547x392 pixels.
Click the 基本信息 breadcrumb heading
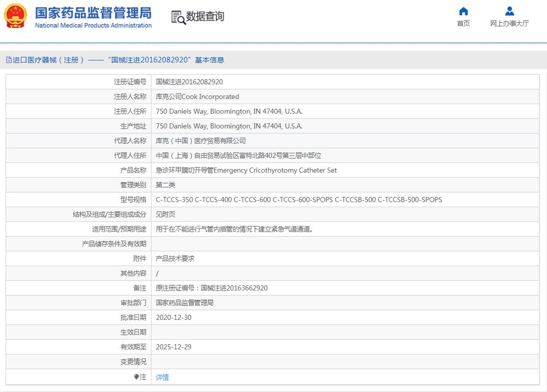pyautogui.click(x=209, y=60)
